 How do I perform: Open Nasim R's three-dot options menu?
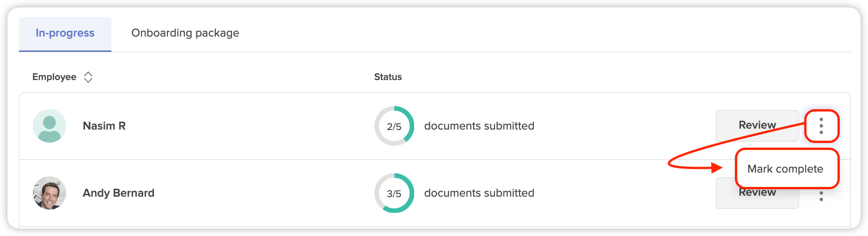[821, 126]
